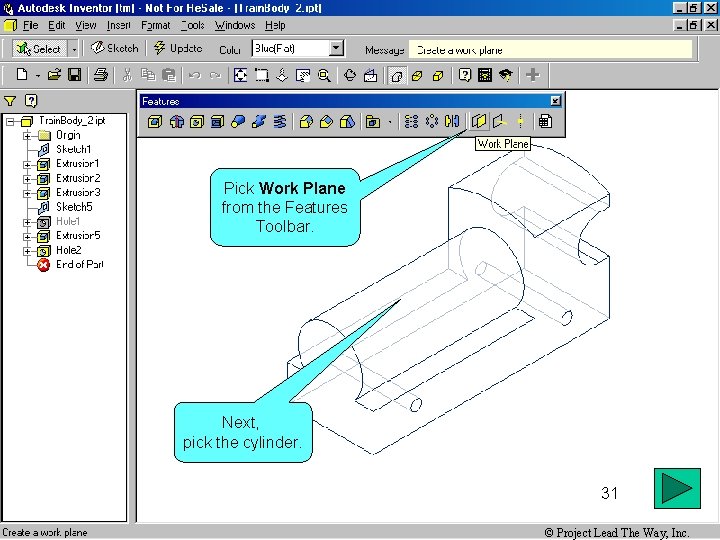720x540 pixels.
Task: Click the Revolve feature icon
Action: [x=176, y=122]
